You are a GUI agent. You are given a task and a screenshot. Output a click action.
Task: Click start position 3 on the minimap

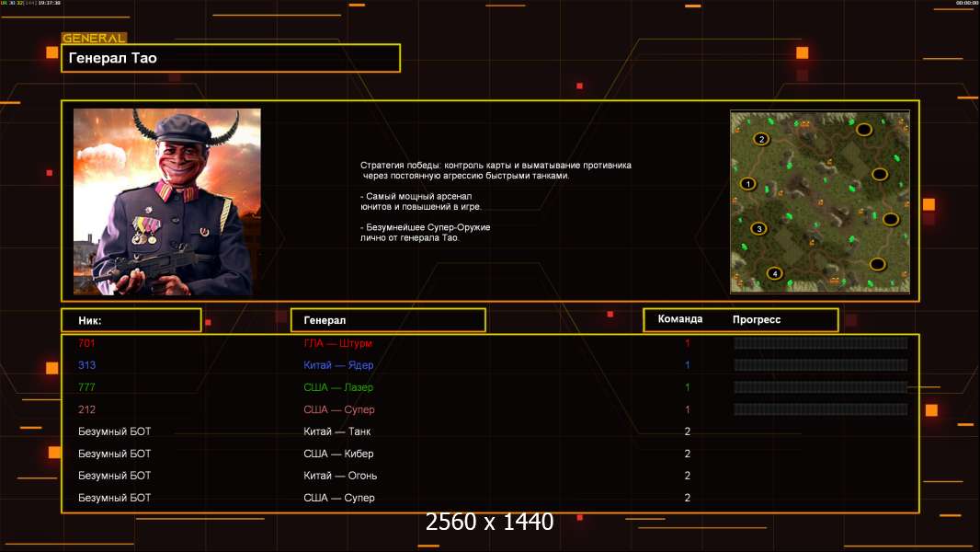coord(758,229)
